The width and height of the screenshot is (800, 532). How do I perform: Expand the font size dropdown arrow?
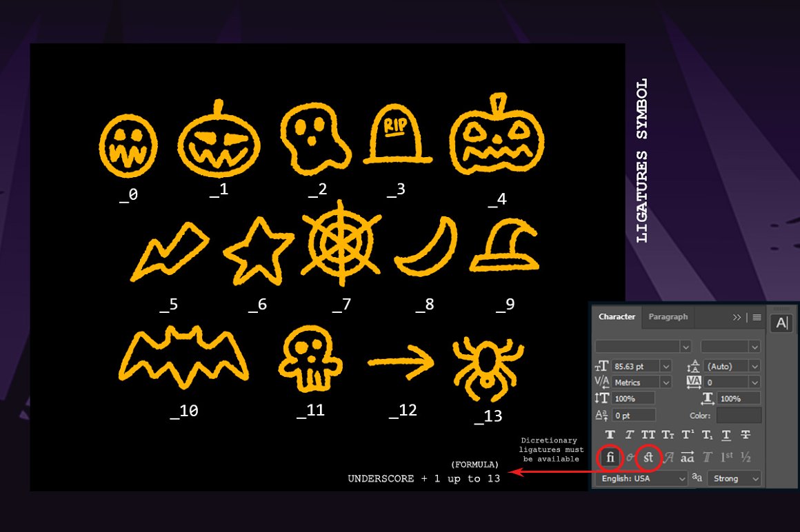click(x=666, y=367)
